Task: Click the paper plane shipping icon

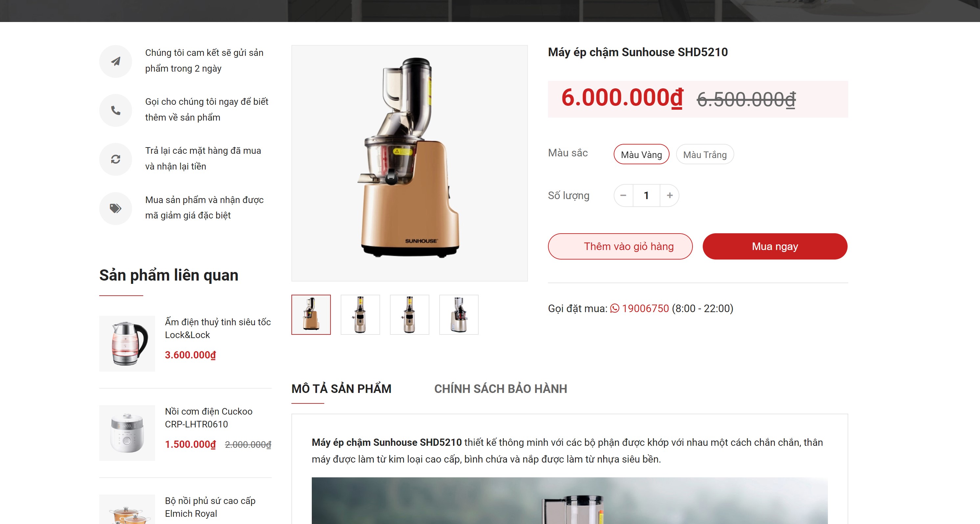Action: [115, 61]
